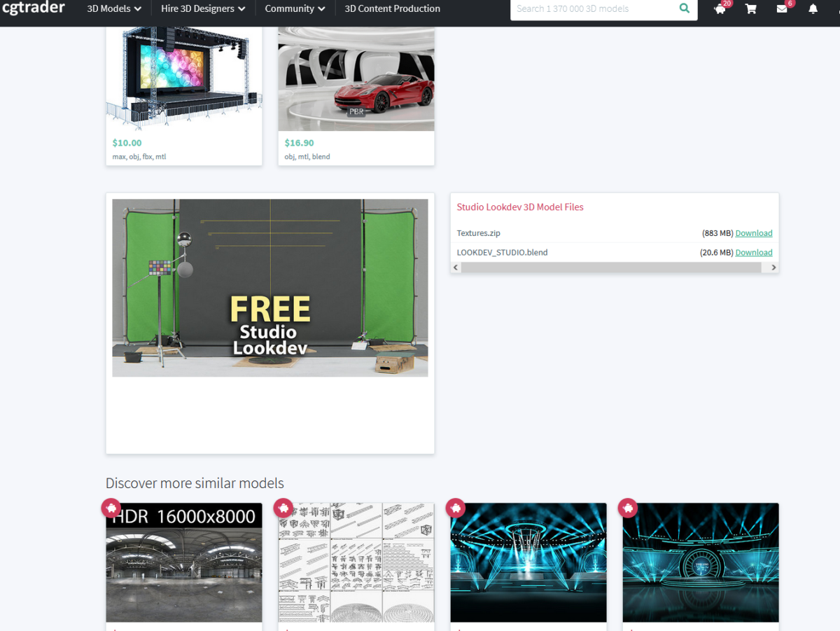Screen dimensions: 840x631
Task: Click the search magnifier icon
Action: pos(684,9)
